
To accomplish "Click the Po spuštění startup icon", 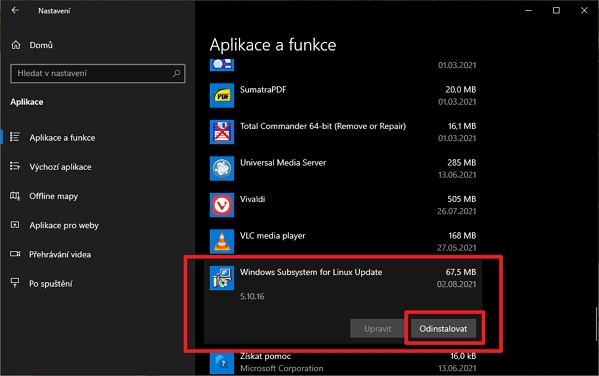I will tap(15, 283).
